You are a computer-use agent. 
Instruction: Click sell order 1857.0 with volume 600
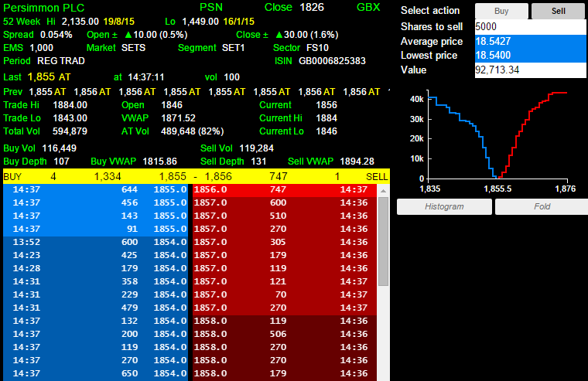click(x=285, y=202)
